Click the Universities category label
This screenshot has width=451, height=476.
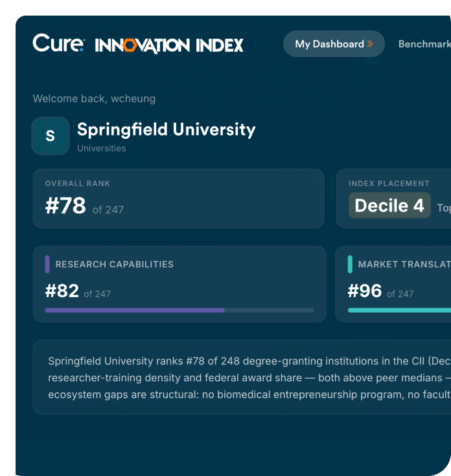[101, 149]
